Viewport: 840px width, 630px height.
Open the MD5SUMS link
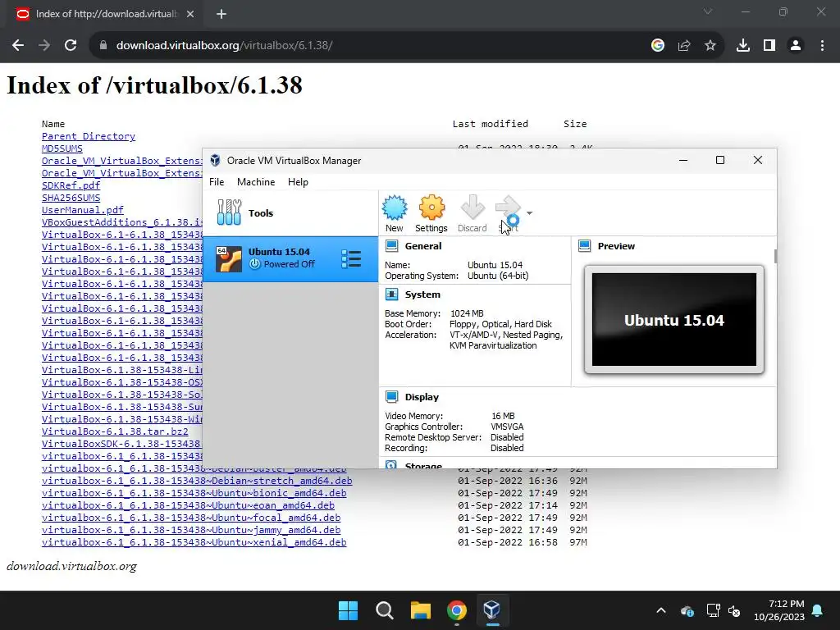62,148
